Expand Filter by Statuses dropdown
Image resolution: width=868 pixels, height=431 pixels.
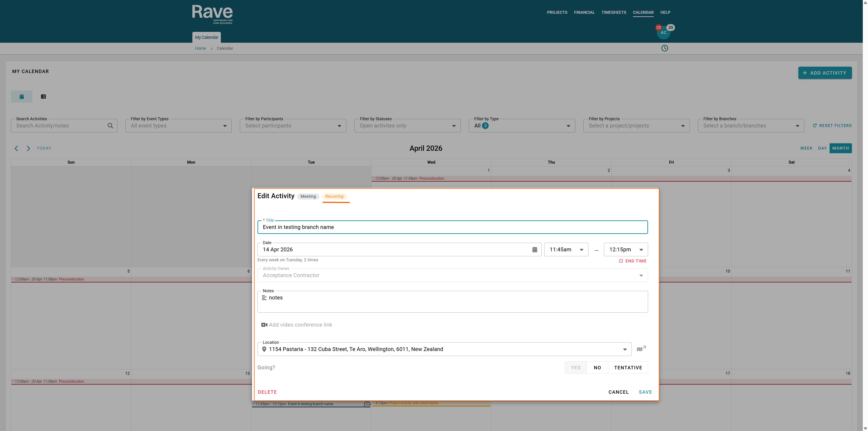tap(407, 126)
